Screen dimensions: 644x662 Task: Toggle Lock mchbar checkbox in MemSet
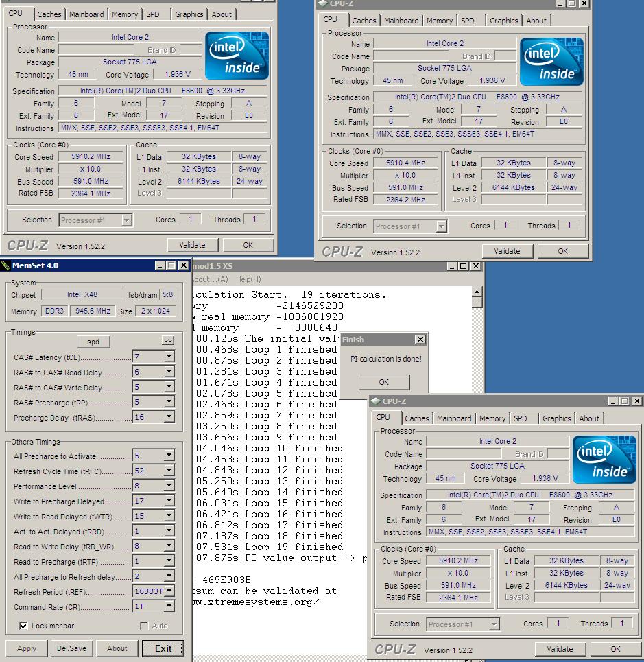pos(23,626)
